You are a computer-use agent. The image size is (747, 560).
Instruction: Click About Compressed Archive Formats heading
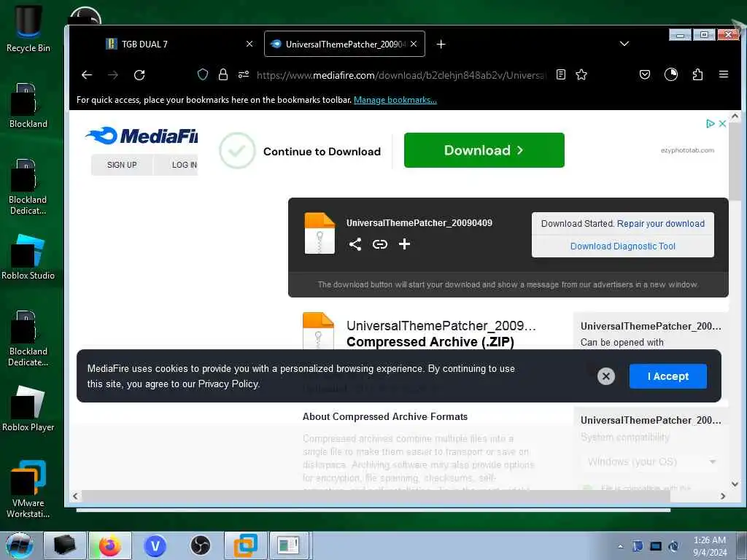[x=385, y=416]
